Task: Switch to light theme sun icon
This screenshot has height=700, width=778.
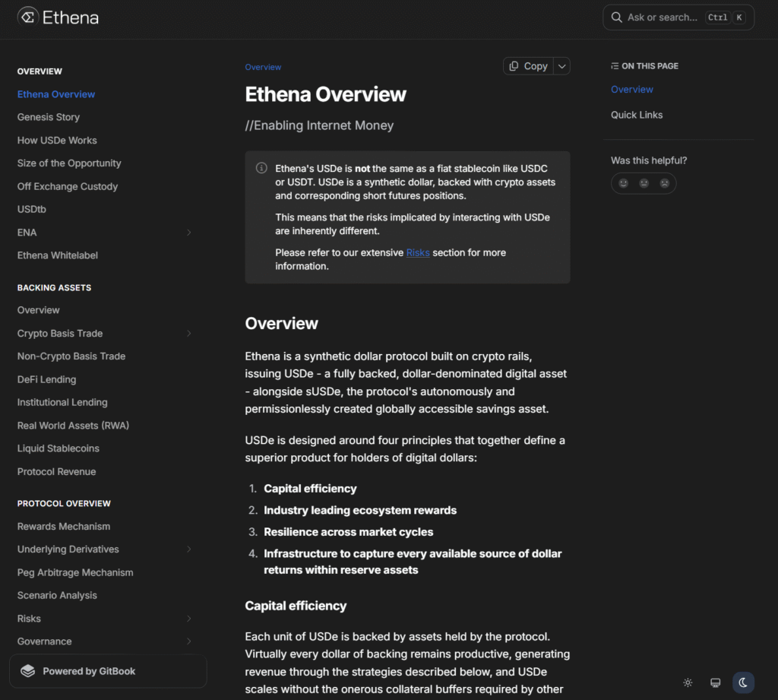Action: coord(688,683)
